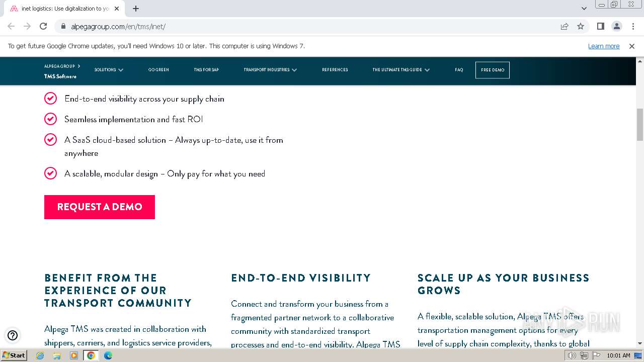Click the REQUEST A DEMO button
This screenshot has height=362, width=644.
(100, 207)
